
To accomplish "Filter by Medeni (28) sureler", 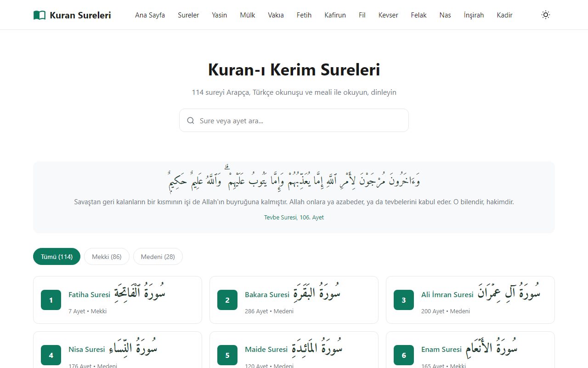I will pos(158,257).
